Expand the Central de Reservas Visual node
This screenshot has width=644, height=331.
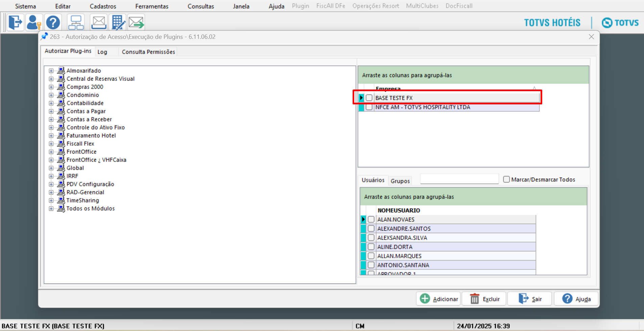coord(51,79)
